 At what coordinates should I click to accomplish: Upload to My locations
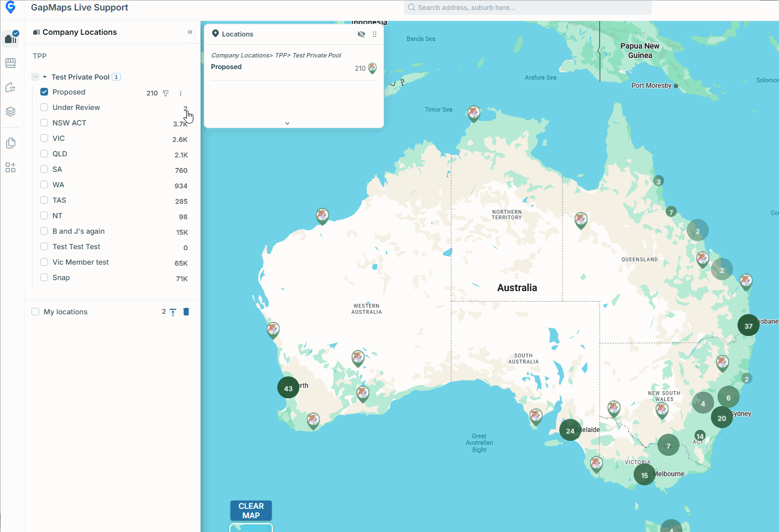[x=173, y=312]
